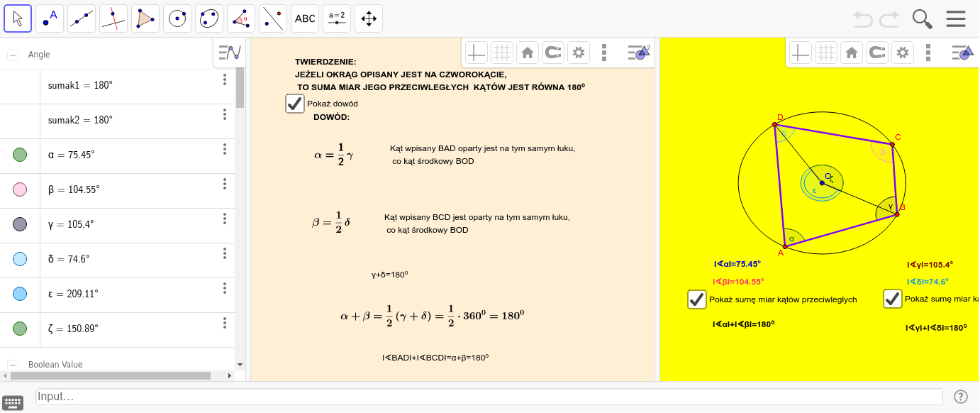Open options menu for α = 75.45° row

coord(225,149)
